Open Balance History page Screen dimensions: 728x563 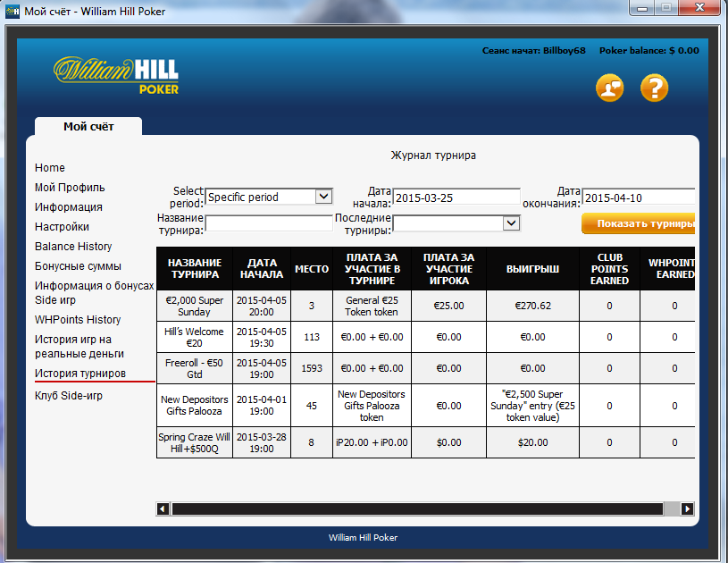click(73, 246)
